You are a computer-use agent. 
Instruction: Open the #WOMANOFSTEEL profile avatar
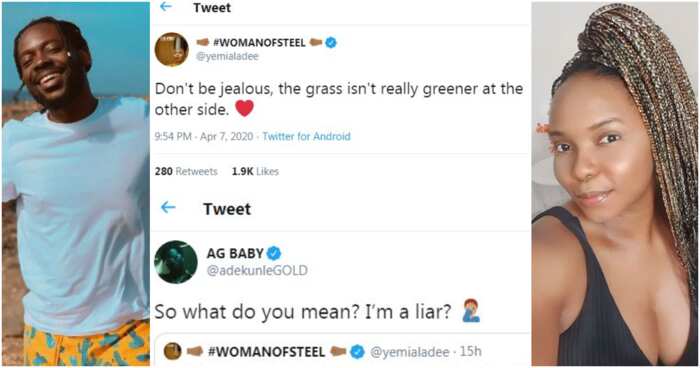[172, 49]
